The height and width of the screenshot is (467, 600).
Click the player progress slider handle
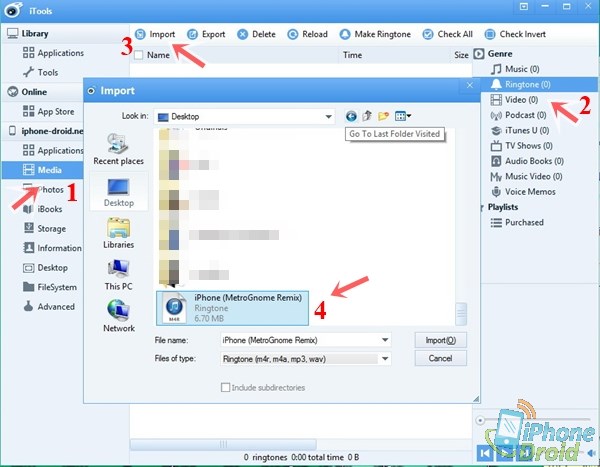(x=480, y=421)
